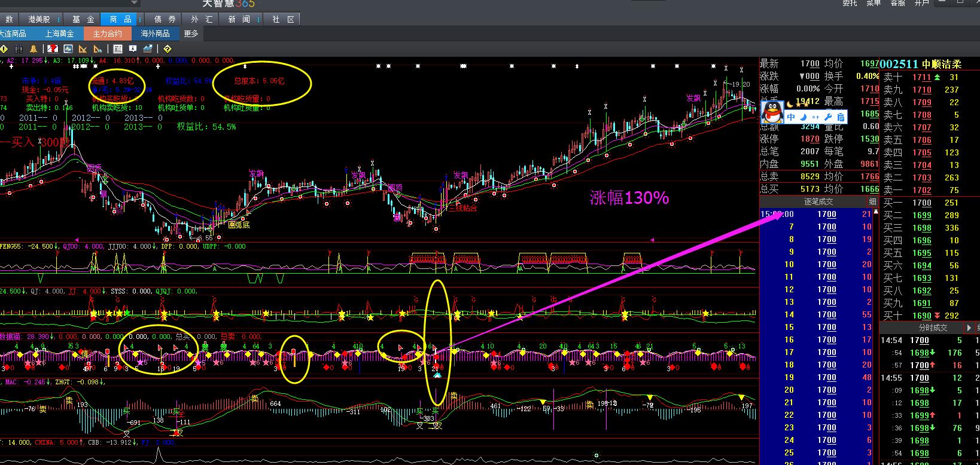This screenshot has height=465, width=980.
Task: Click the 圆弧底 label on the K-line chart
Action: click(x=239, y=225)
